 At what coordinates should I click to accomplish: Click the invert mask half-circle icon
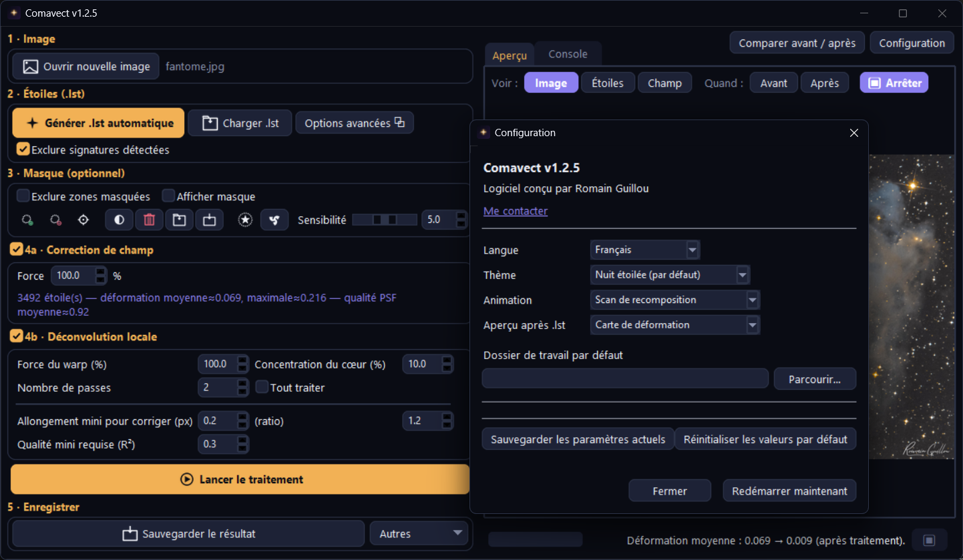[x=120, y=220]
